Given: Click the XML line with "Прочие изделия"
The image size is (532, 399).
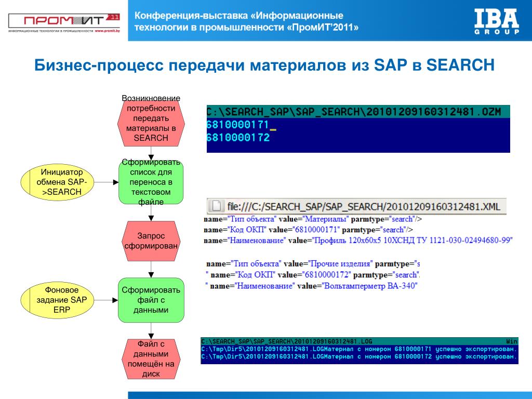Looking at the screenshot, I should coord(313,263).
